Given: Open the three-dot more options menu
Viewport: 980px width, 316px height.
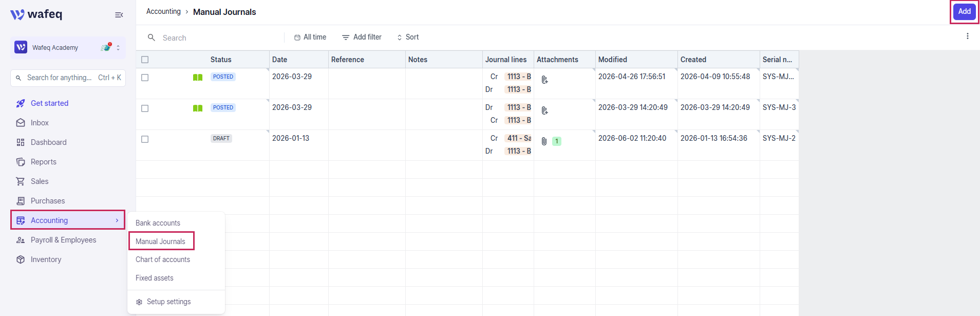Looking at the screenshot, I should tap(968, 36).
